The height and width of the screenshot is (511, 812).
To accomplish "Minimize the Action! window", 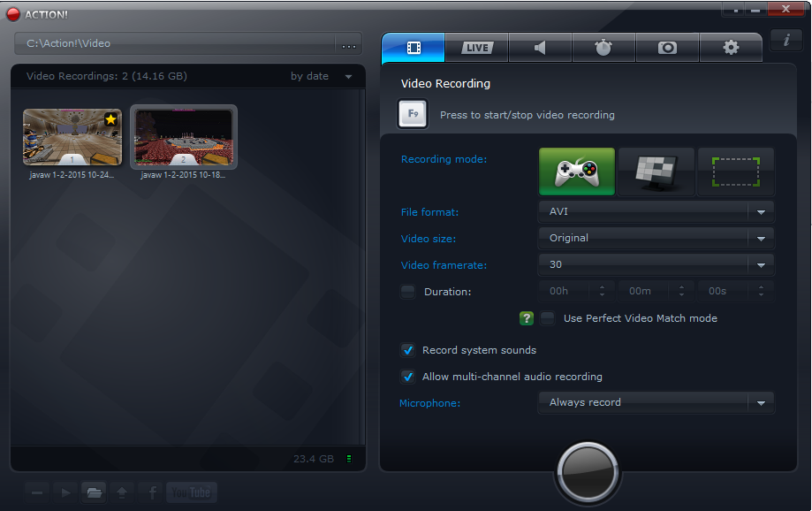I will pos(755,10).
